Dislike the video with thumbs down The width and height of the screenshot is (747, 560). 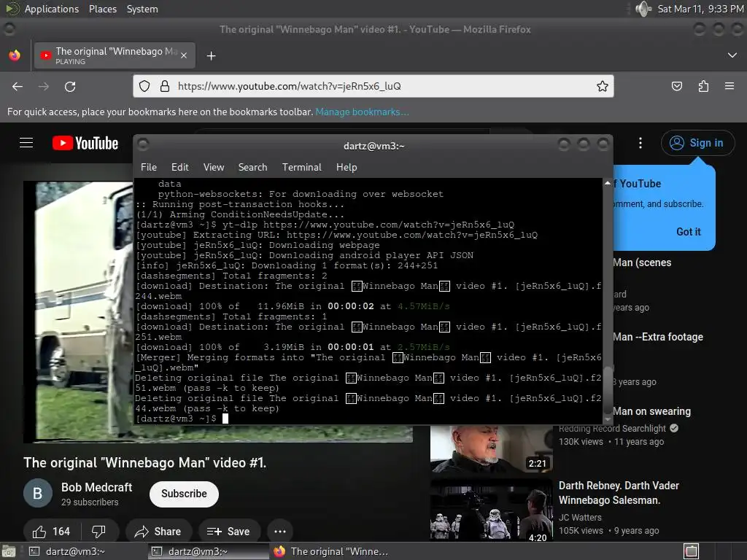[x=99, y=532]
